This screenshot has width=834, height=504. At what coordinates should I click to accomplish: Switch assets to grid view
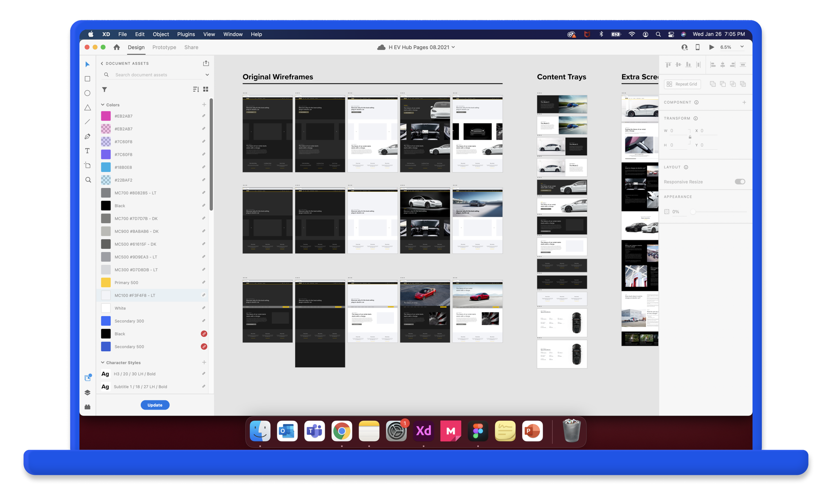point(205,89)
